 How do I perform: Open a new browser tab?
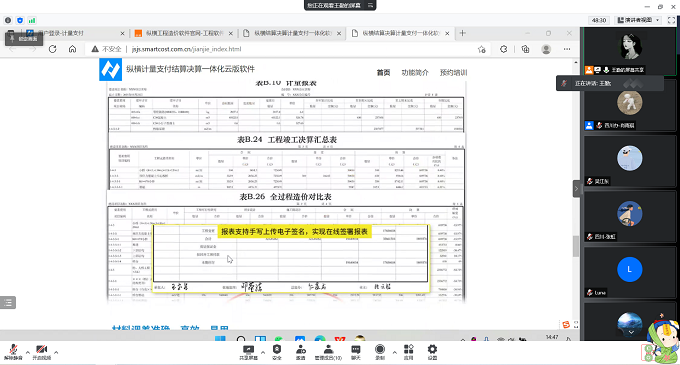[x=462, y=33]
